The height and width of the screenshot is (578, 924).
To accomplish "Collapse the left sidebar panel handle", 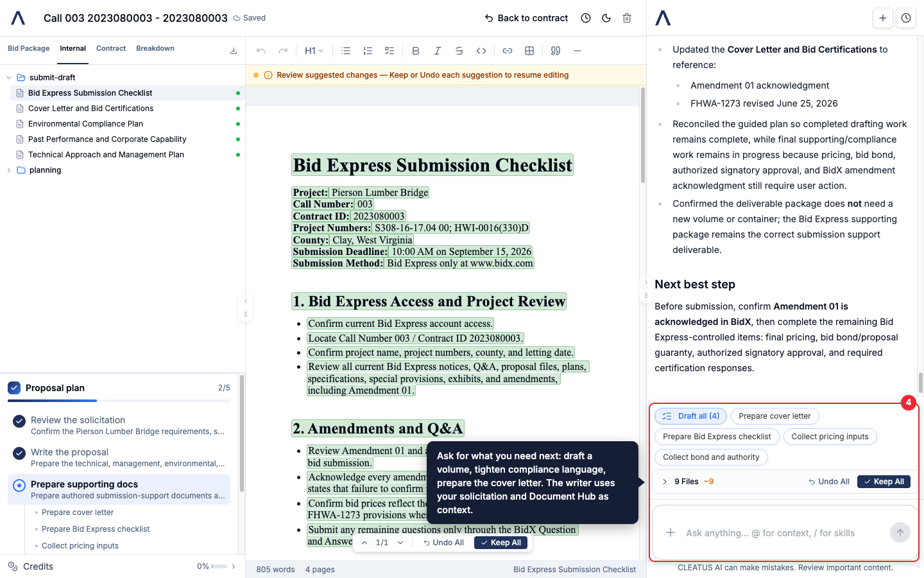I will coord(246,308).
